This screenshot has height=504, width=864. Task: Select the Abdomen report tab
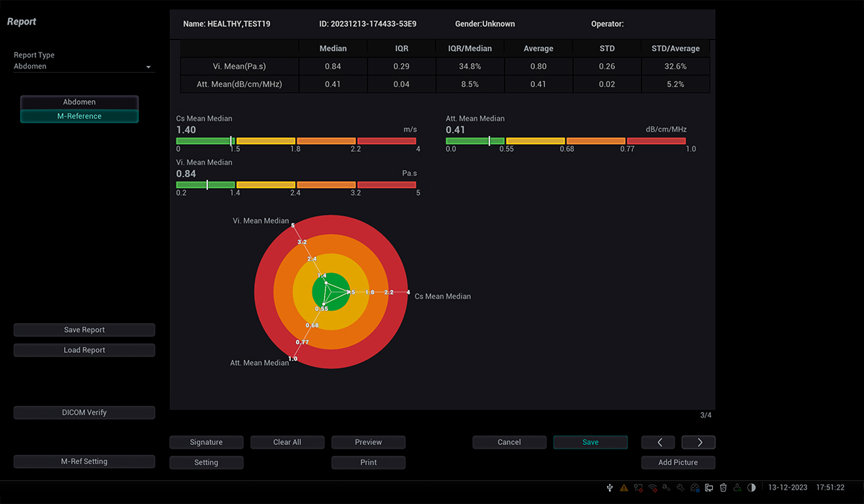click(79, 102)
